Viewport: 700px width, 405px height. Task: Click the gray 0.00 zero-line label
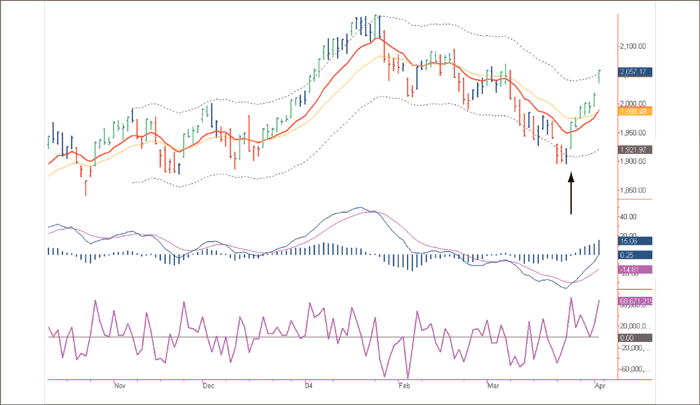(635, 337)
